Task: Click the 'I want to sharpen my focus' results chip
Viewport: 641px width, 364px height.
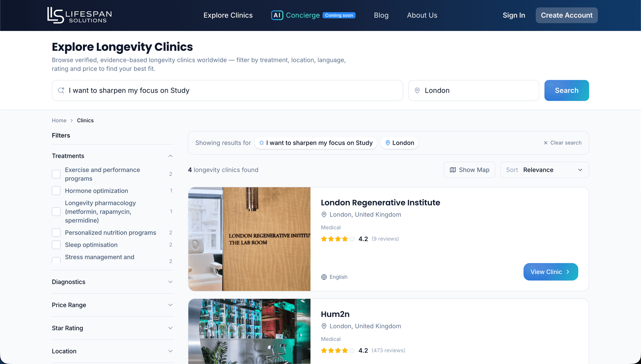Action: [316, 143]
